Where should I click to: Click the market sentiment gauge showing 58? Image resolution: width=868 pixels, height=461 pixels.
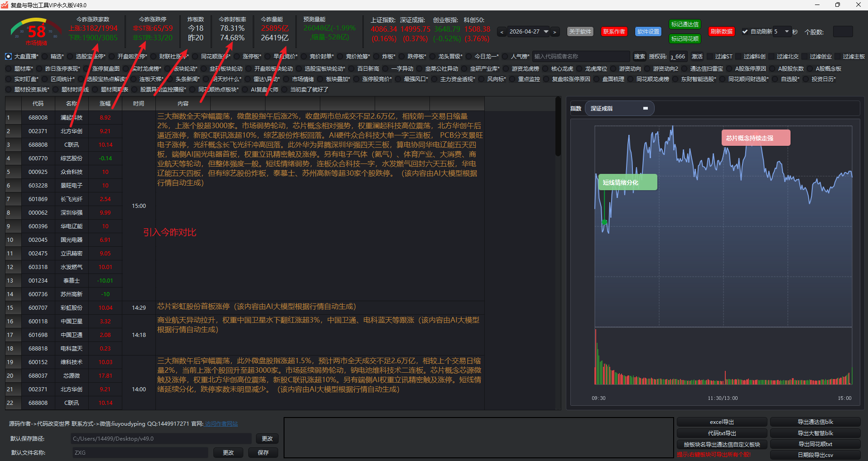36,32
